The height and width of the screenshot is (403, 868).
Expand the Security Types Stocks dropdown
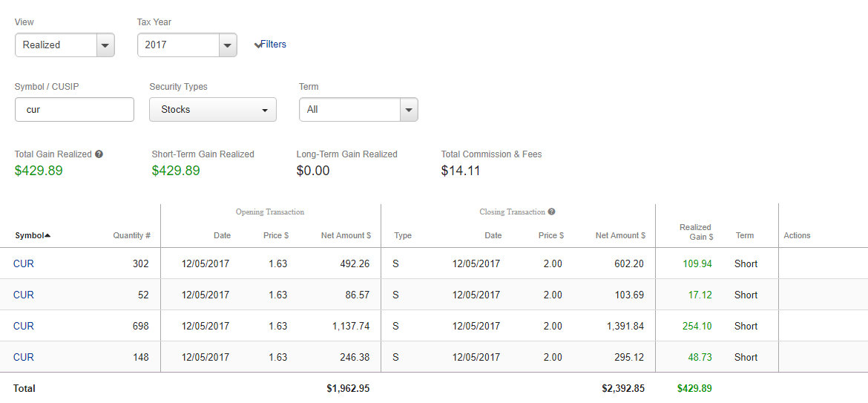[x=265, y=110]
